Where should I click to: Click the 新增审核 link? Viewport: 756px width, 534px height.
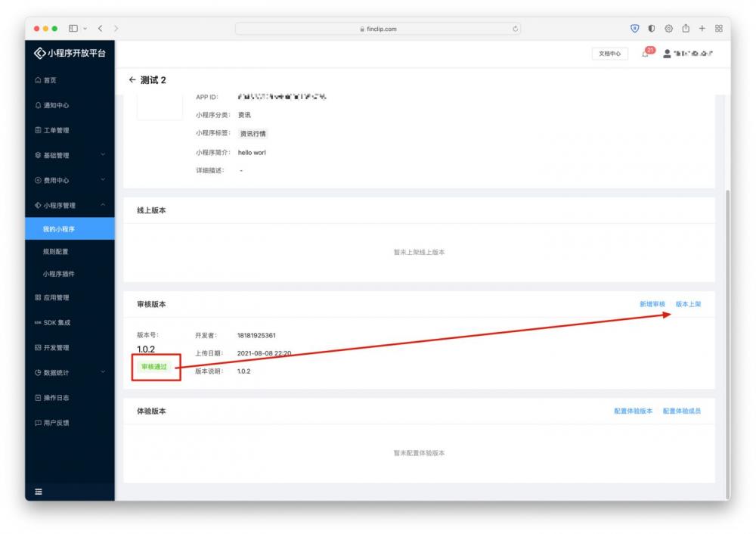point(652,304)
